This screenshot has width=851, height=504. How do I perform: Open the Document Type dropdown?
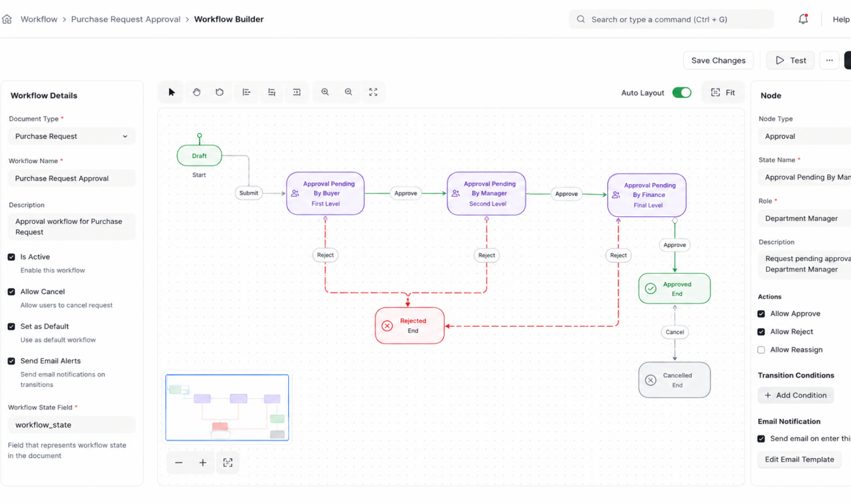pyautogui.click(x=72, y=137)
